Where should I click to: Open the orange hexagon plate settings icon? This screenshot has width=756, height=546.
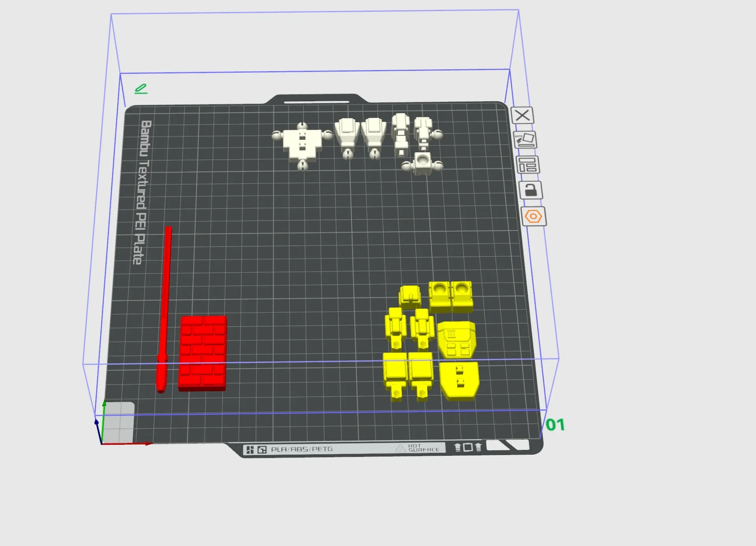[x=534, y=216]
